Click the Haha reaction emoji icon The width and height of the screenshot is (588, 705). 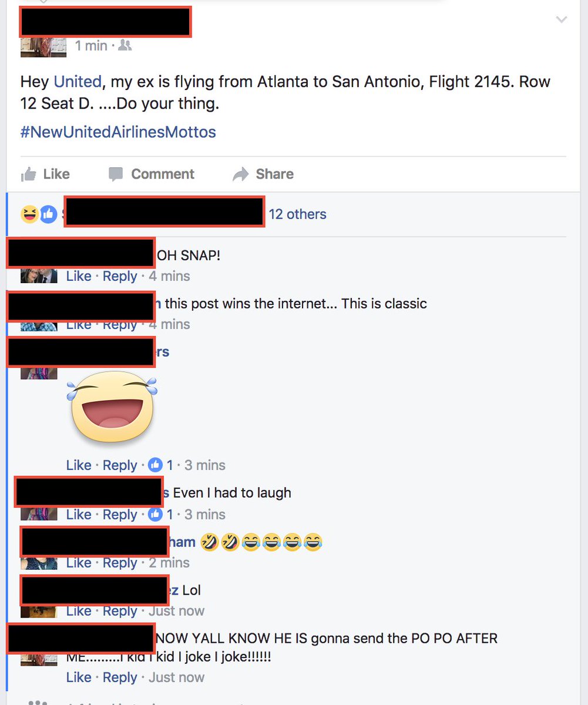(29, 214)
